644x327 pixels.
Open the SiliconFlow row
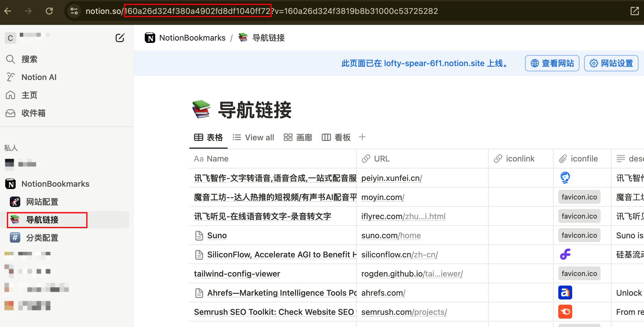pyautogui.click(x=282, y=255)
